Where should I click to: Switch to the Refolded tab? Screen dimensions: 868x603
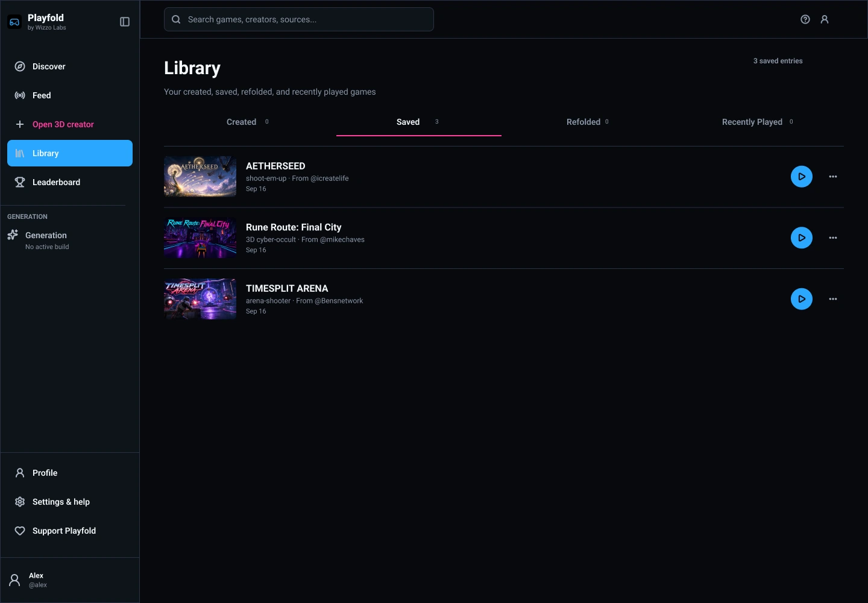click(x=588, y=122)
